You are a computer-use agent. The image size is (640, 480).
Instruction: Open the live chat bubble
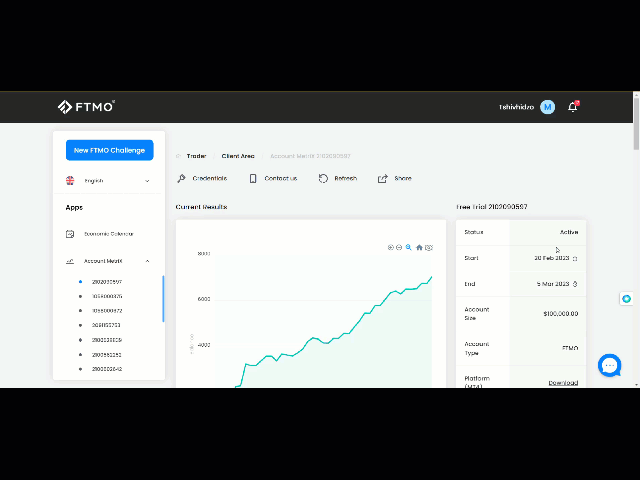click(x=609, y=365)
